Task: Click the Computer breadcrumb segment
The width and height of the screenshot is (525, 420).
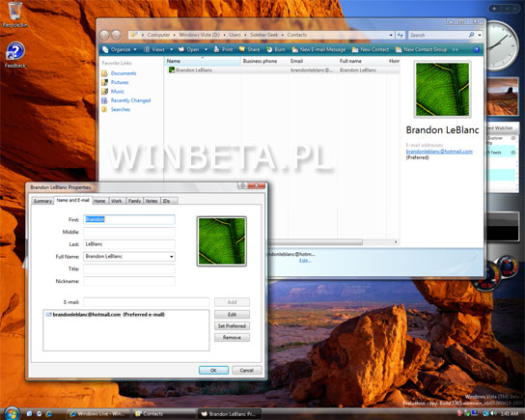Action: [x=158, y=35]
